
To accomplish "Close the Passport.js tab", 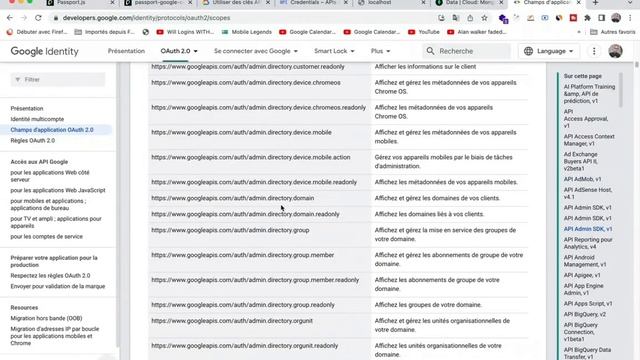I will [113, 3].
